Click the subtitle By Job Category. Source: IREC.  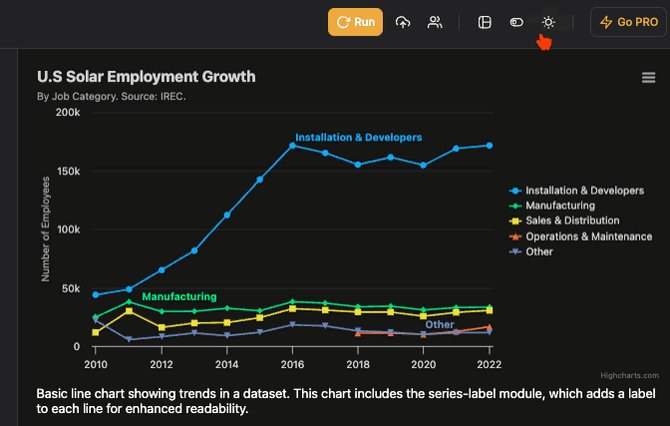[111, 97]
